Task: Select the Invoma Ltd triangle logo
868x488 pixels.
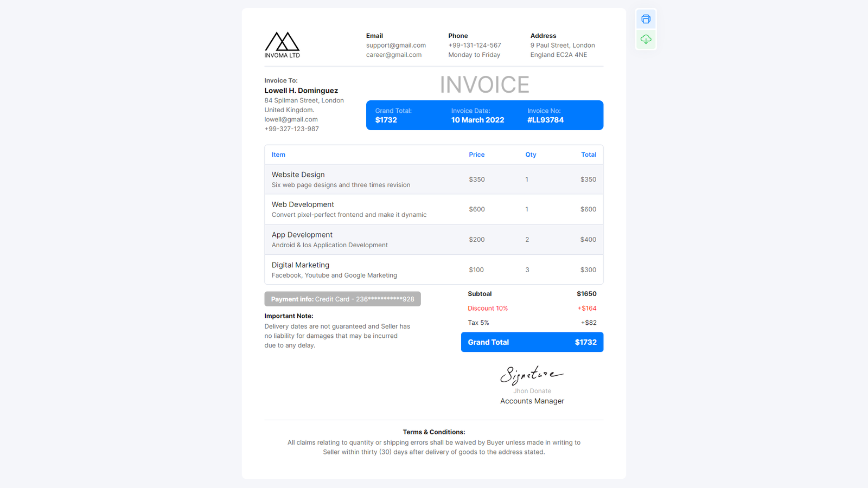Action: coord(282,41)
